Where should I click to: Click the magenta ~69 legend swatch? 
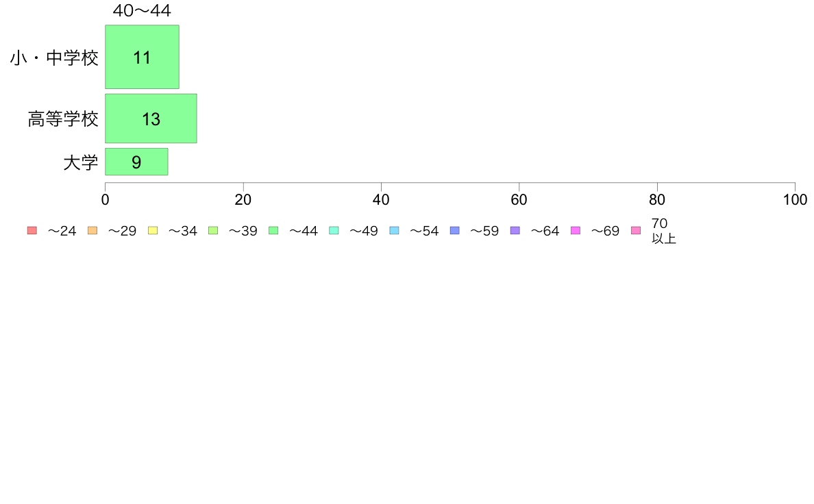click(x=575, y=231)
